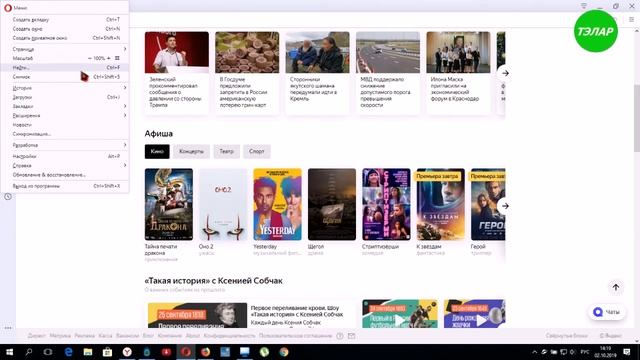Viewport: 640px width, 360px height.
Task: Toggle full-screen icon next to zoom
Action: [117, 58]
